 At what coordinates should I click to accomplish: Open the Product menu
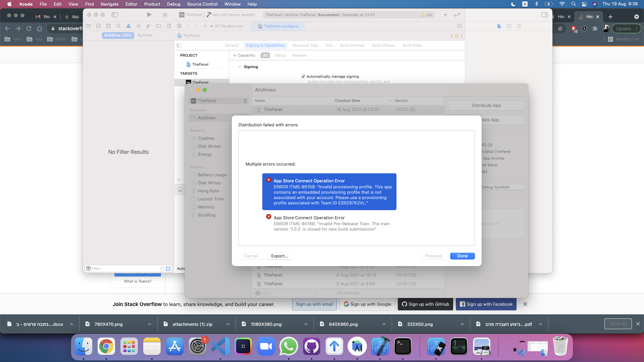152,4
